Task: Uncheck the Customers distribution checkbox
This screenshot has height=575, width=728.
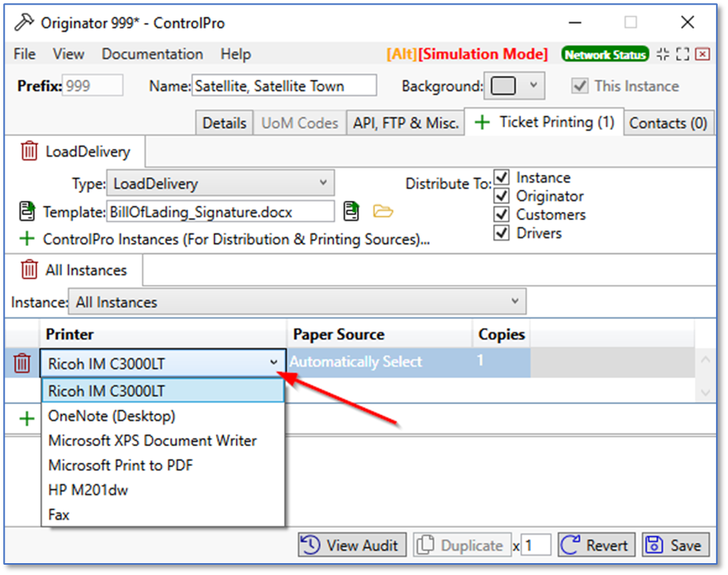Action: tap(501, 214)
